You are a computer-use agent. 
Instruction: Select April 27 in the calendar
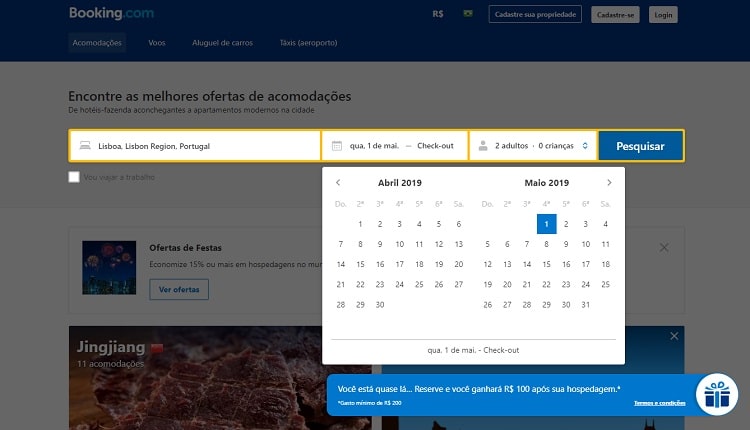(458, 284)
